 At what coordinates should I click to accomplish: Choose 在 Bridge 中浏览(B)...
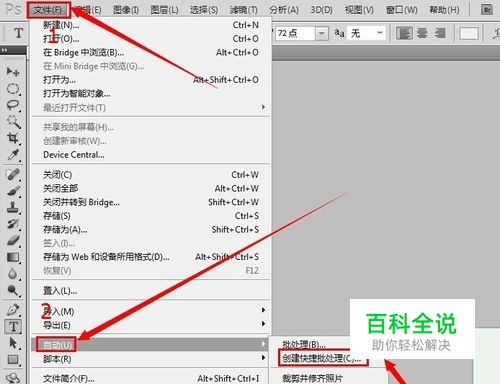click(x=151, y=52)
